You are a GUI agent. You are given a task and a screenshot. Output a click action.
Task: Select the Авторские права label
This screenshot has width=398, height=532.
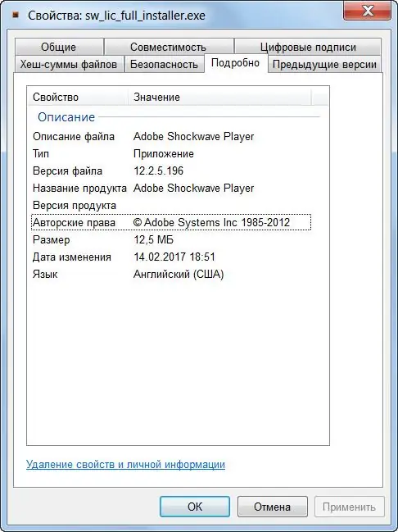pos(74,223)
